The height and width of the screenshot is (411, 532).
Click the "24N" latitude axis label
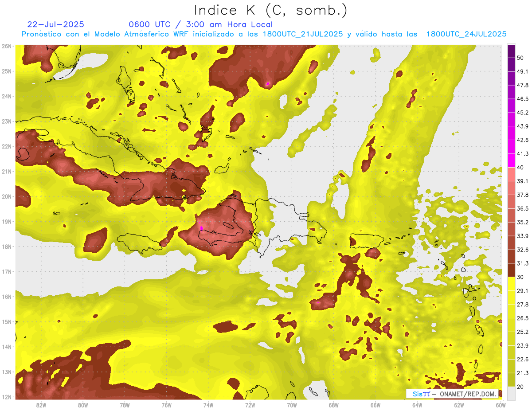[6, 96]
